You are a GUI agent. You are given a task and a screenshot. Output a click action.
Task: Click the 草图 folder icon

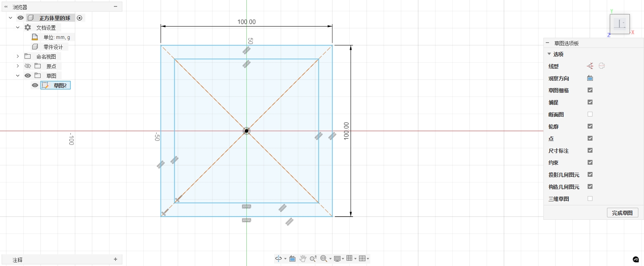[x=38, y=76]
